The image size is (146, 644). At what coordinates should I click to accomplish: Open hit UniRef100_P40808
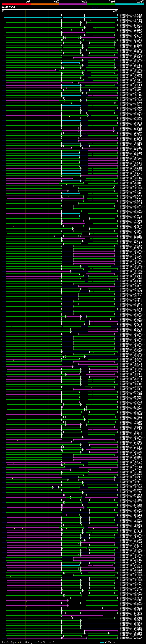(x=131, y=221)
